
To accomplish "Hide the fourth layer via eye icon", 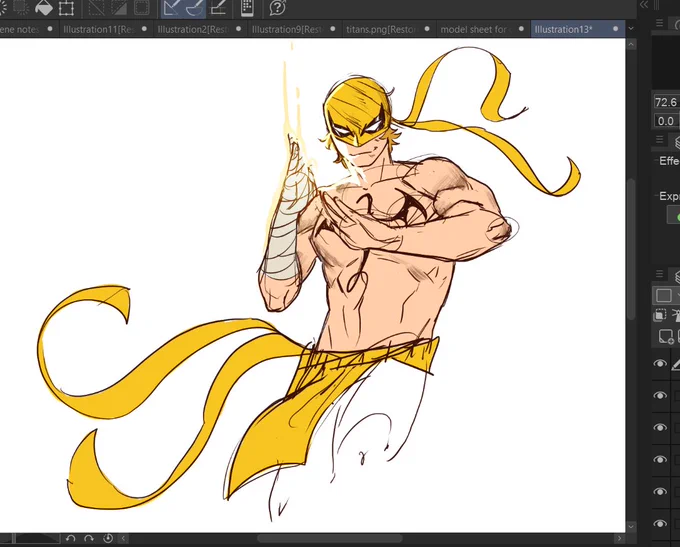I will 660,459.
